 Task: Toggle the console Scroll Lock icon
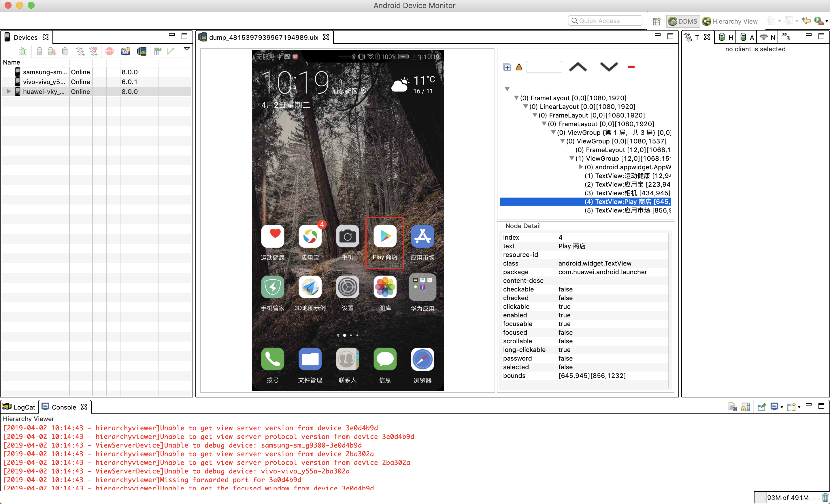[x=746, y=407]
